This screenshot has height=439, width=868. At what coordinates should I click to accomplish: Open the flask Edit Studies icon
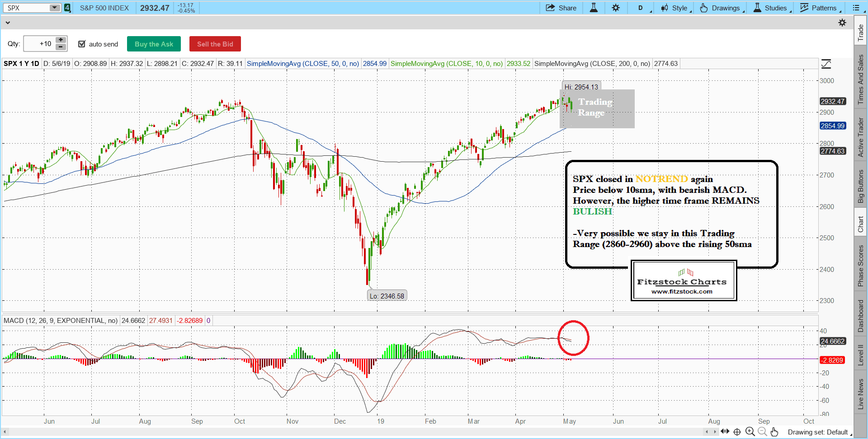point(594,8)
